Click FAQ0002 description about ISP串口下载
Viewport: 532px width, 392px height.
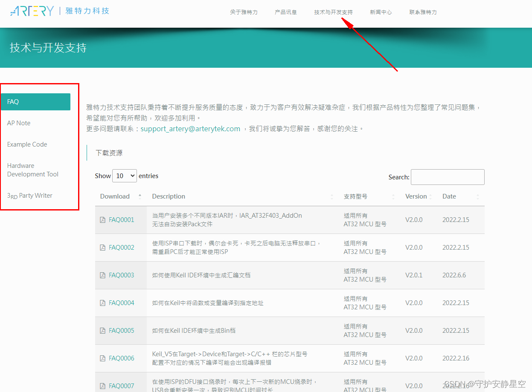(x=236, y=248)
